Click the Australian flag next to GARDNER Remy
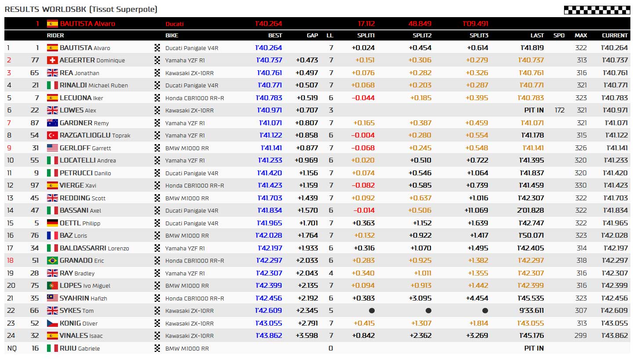 point(52,123)
